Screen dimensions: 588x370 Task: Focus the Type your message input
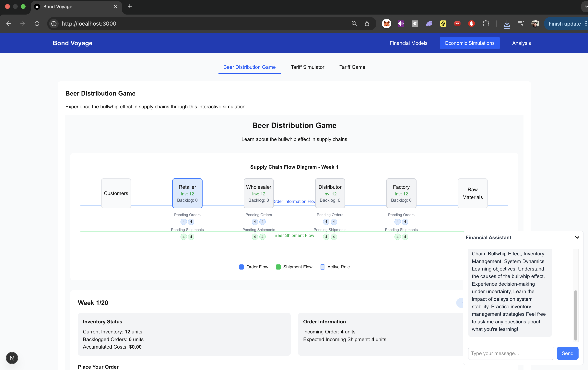511,353
